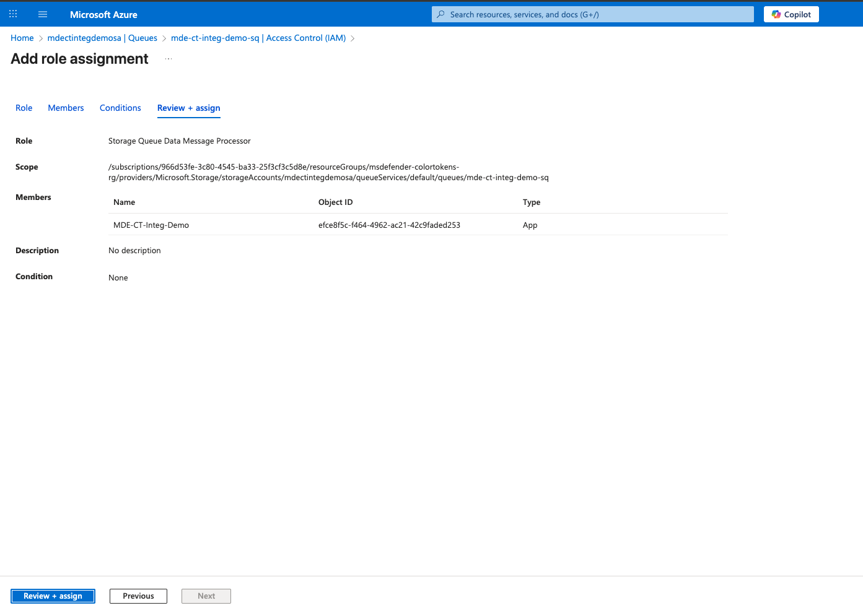This screenshot has height=616, width=863.
Task: Open the Access Control (IAM) breadcrumb
Action: (258, 38)
